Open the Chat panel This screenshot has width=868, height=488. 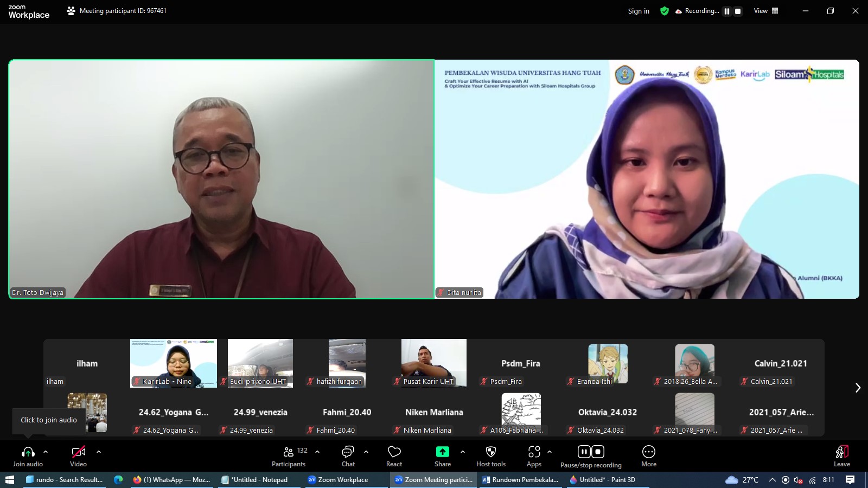coord(348,452)
